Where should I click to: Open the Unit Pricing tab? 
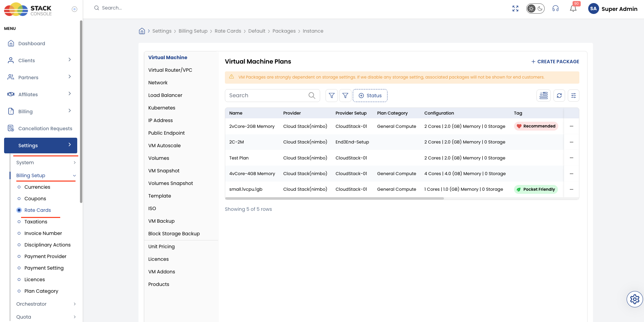click(162, 247)
